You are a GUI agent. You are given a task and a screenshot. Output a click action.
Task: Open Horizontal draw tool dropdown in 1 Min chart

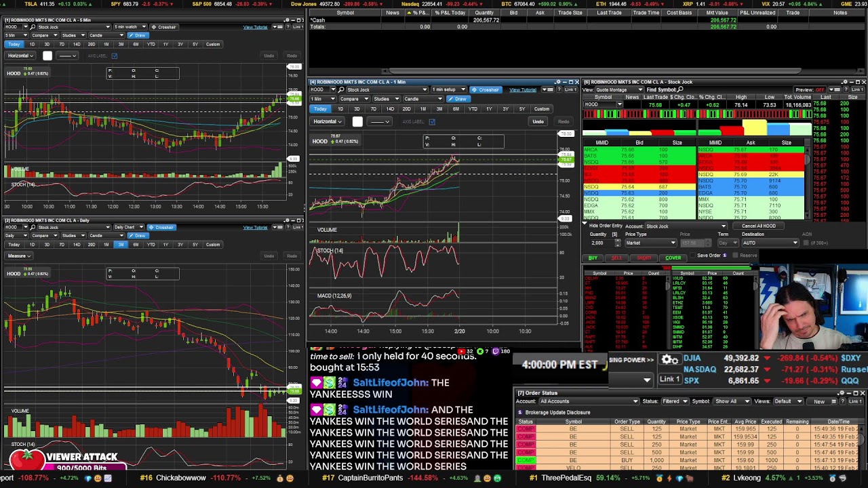point(328,121)
